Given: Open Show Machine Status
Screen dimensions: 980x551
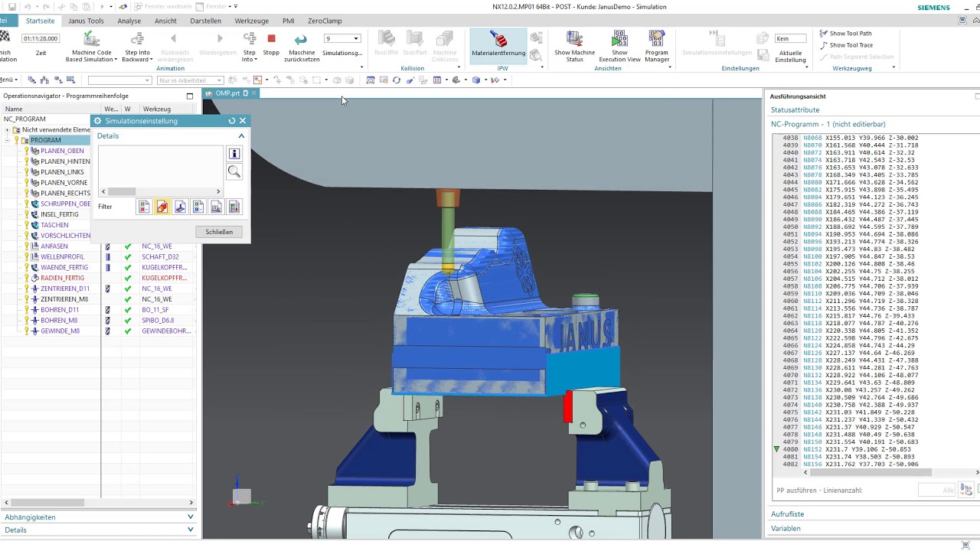Looking at the screenshot, I should (574, 46).
